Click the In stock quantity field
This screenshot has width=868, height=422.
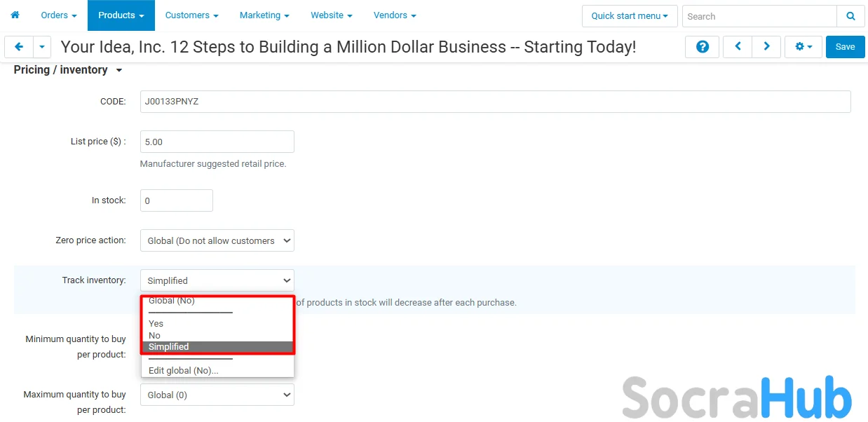[x=176, y=200]
